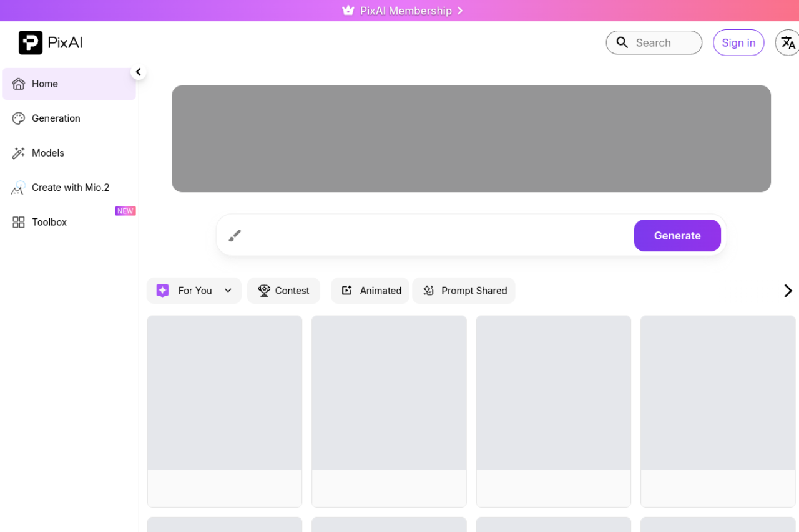Click the crown icon in membership banner
This screenshot has width=799, height=532.
tap(348, 11)
